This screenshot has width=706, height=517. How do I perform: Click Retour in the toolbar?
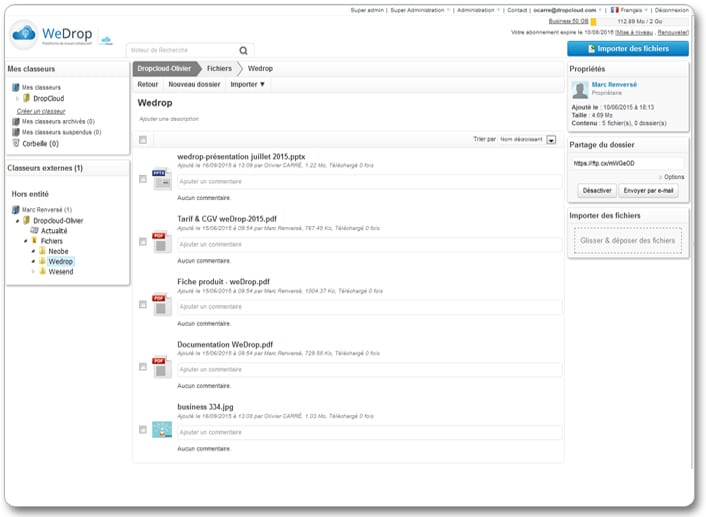[148, 84]
